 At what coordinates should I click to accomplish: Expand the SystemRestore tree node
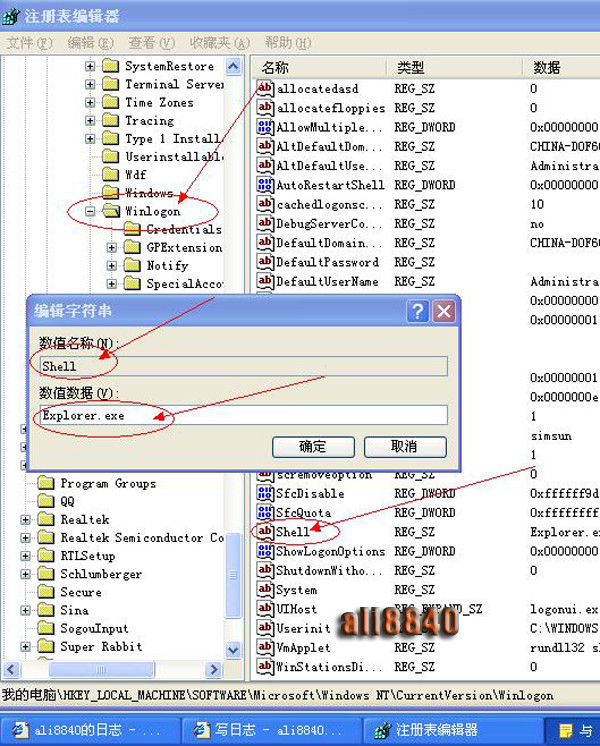90,67
